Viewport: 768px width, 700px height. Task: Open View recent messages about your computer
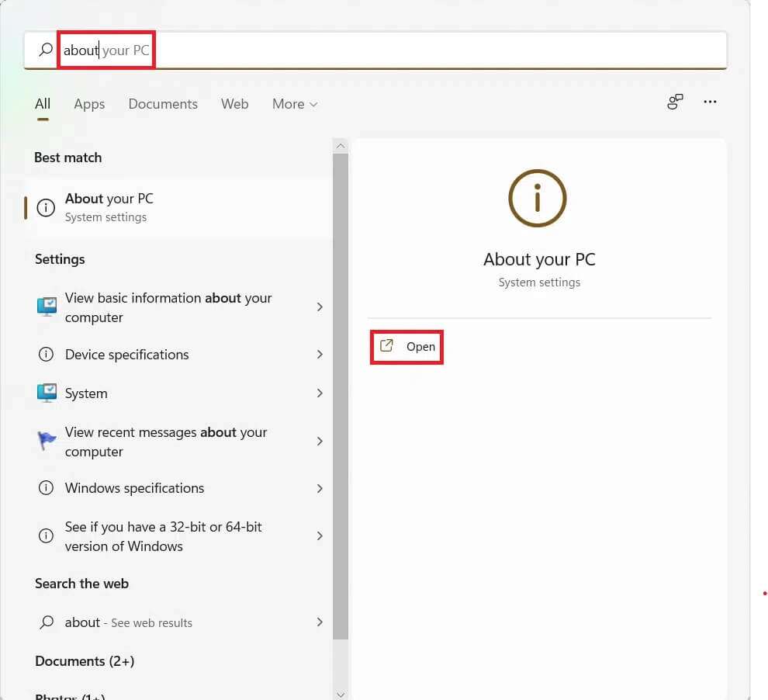pyautogui.click(x=178, y=442)
